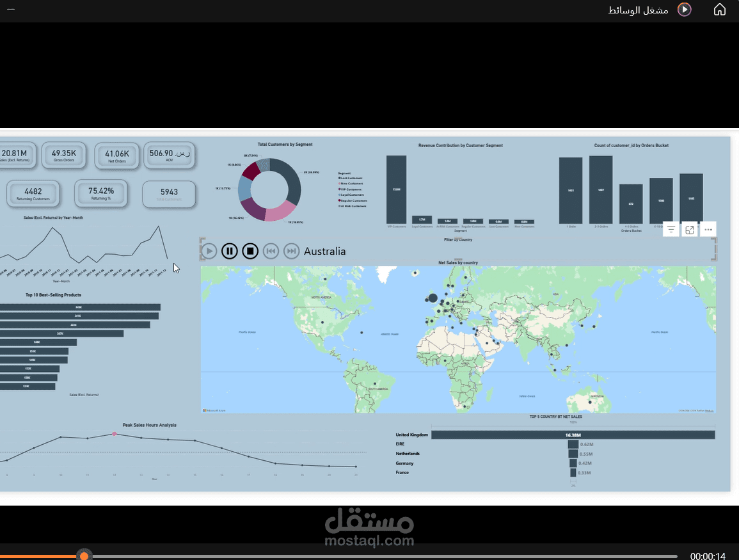
Task: Click the media player app logo
Action: (x=685, y=10)
